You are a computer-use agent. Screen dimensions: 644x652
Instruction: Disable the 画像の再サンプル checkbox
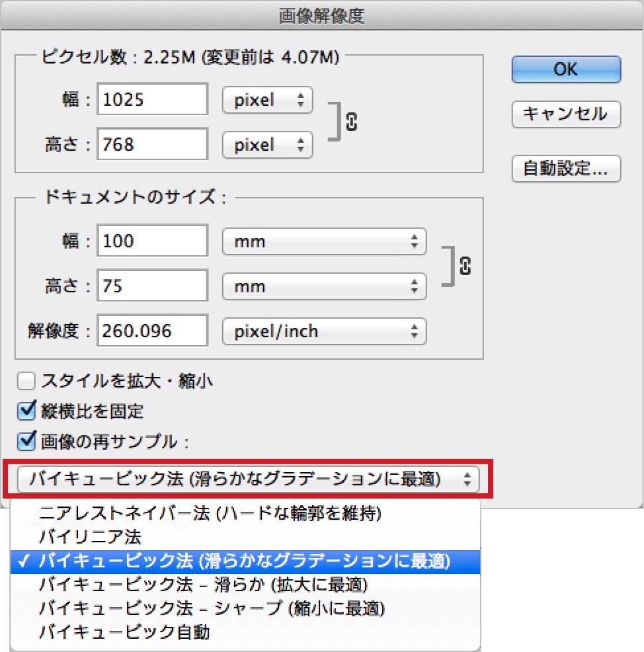point(26,440)
